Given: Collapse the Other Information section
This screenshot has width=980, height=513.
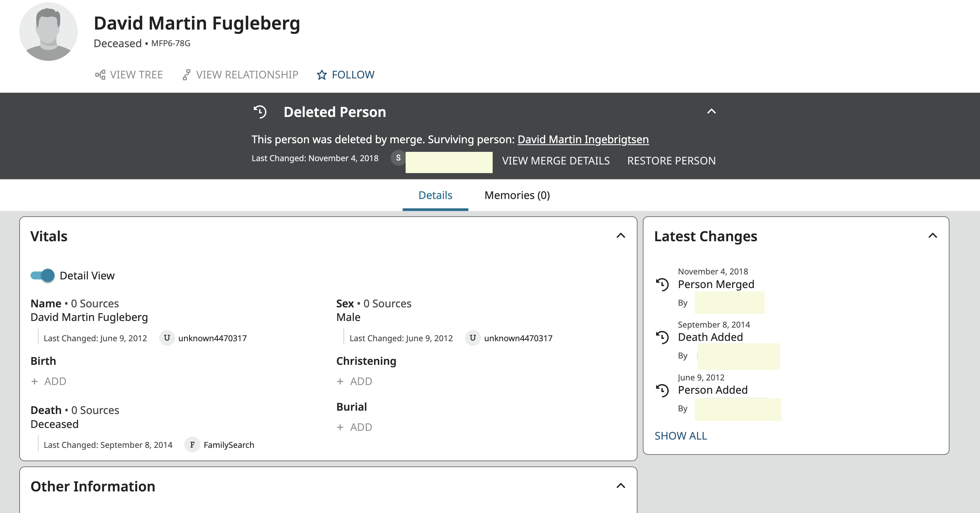Looking at the screenshot, I should coord(621,486).
